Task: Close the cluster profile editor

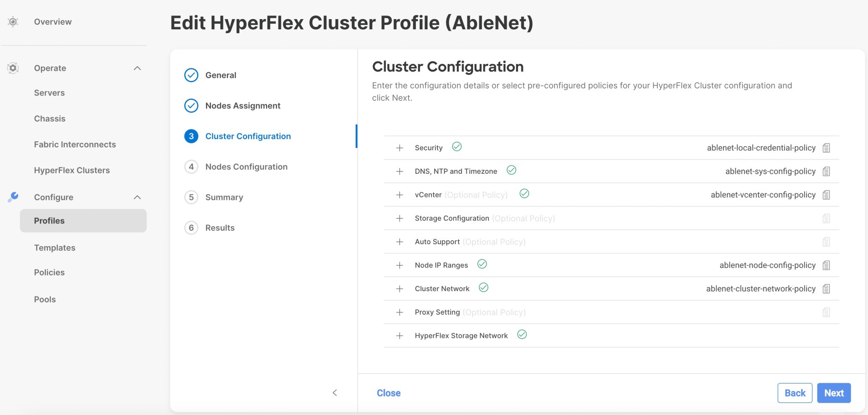Action: (388, 393)
